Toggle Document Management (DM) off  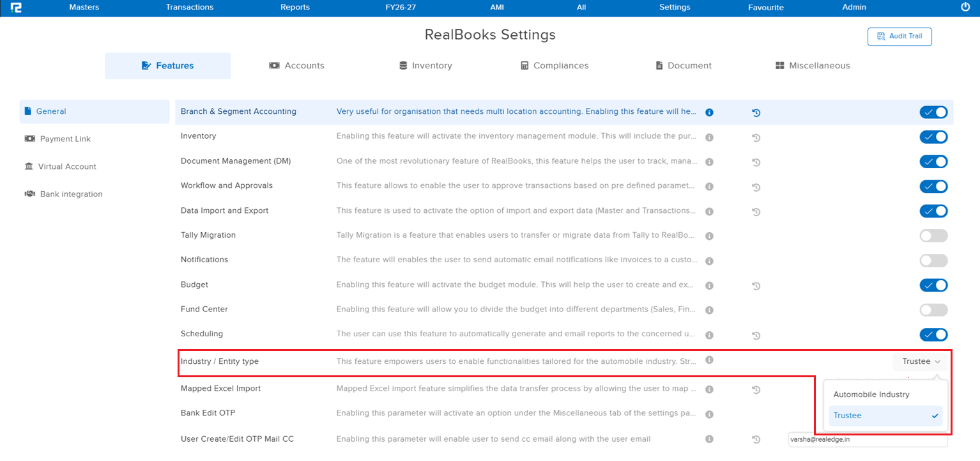tap(933, 162)
